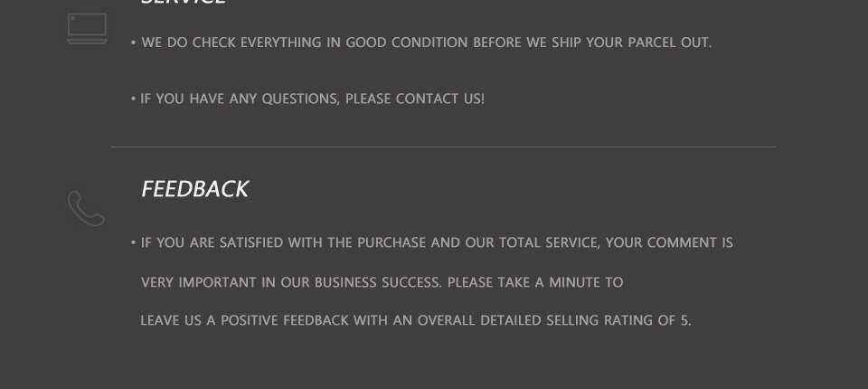Click the telephone handset icon beside Feedback
The width and height of the screenshot is (868, 389).
pyautogui.click(x=87, y=208)
